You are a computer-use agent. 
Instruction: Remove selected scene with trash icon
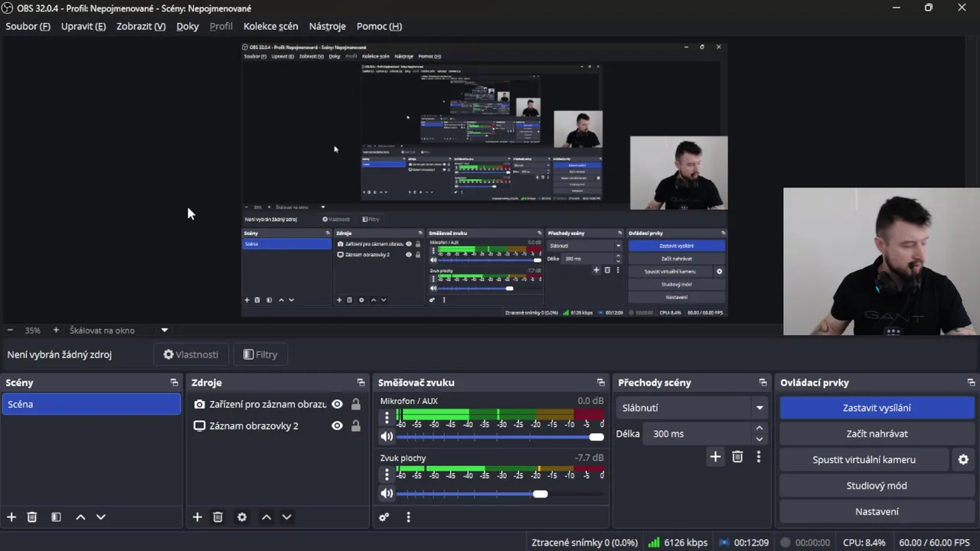point(32,517)
